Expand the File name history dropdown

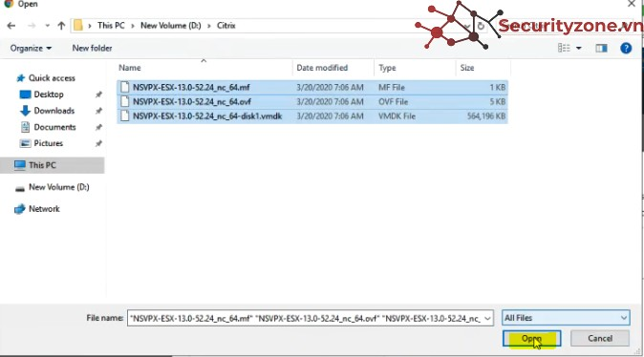tap(487, 318)
